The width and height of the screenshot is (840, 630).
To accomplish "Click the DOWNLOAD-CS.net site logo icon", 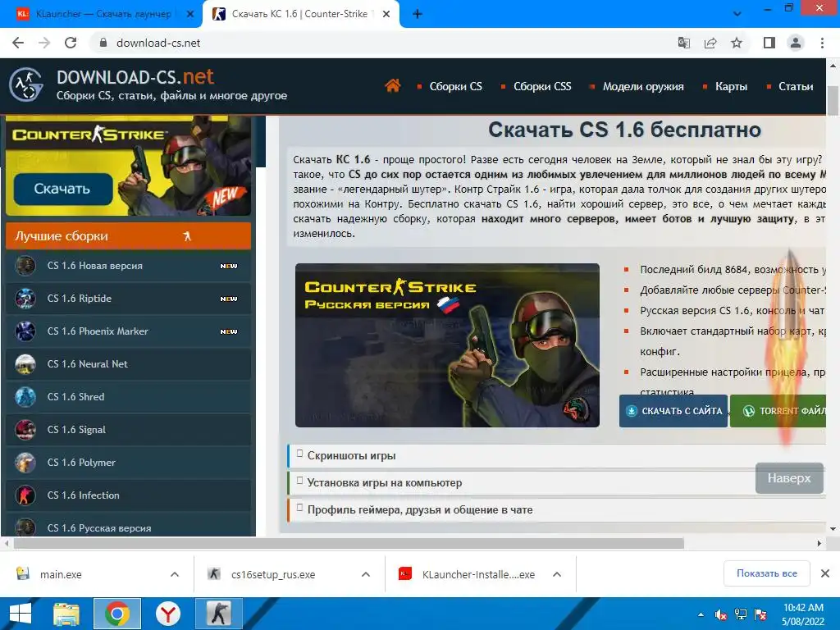I will [x=26, y=84].
